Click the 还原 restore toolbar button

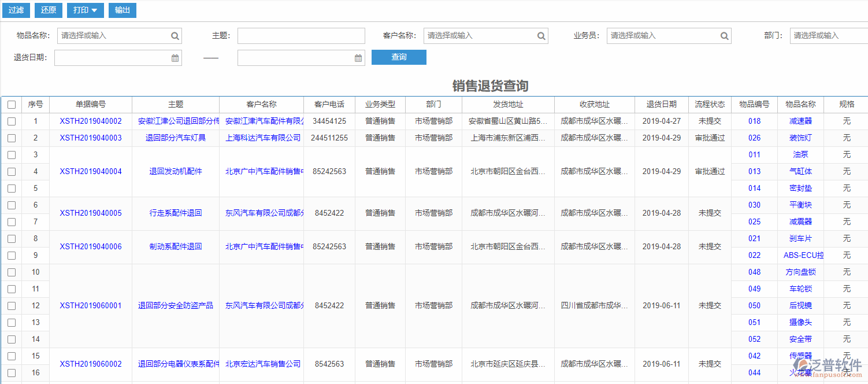pyautogui.click(x=48, y=10)
